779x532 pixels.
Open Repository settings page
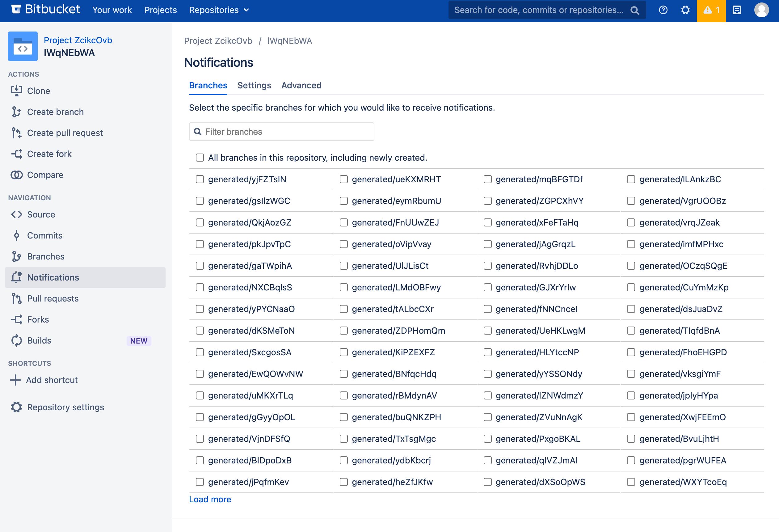(66, 407)
